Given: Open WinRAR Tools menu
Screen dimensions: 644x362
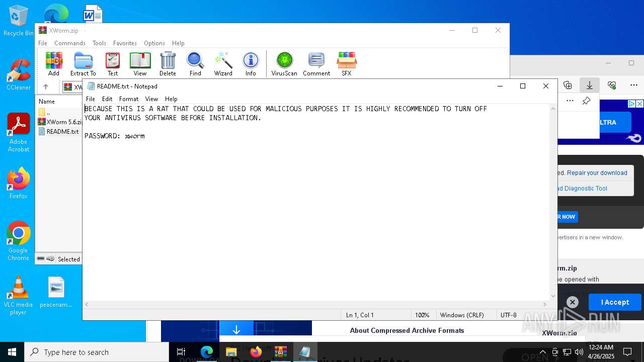Looking at the screenshot, I should tap(99, 43).
